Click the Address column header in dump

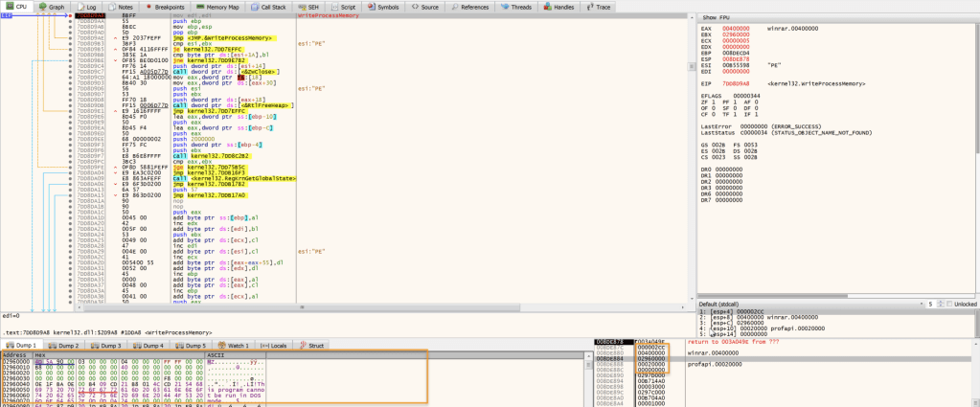(x=15, y=354)
